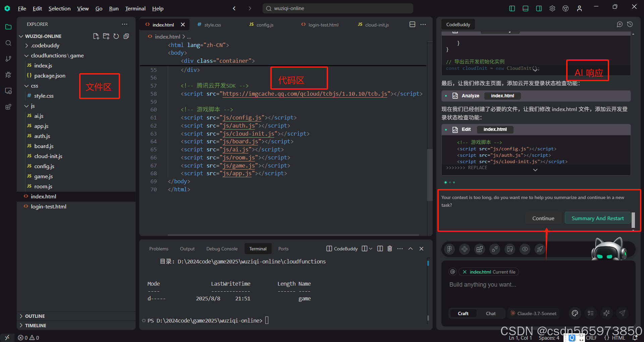
Task: Open the Search view in activity bar
Action: (x=8, y=43)
